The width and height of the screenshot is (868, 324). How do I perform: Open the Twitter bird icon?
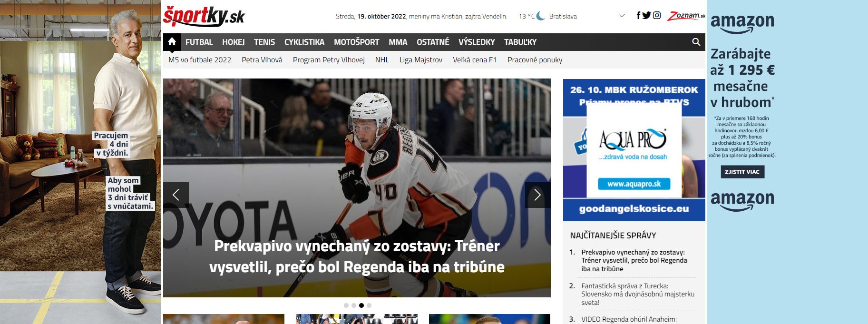646,15
